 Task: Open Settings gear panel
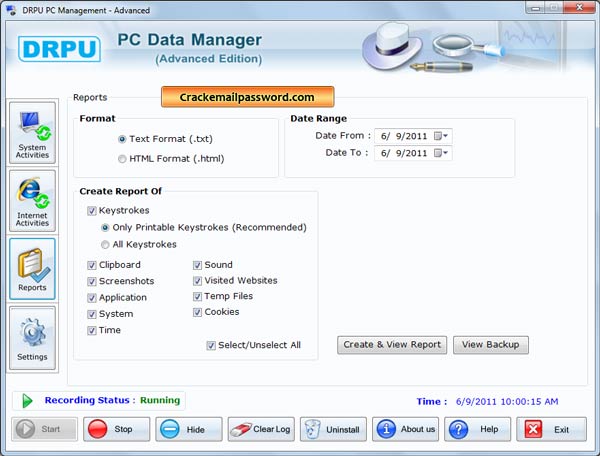point(33,338)
